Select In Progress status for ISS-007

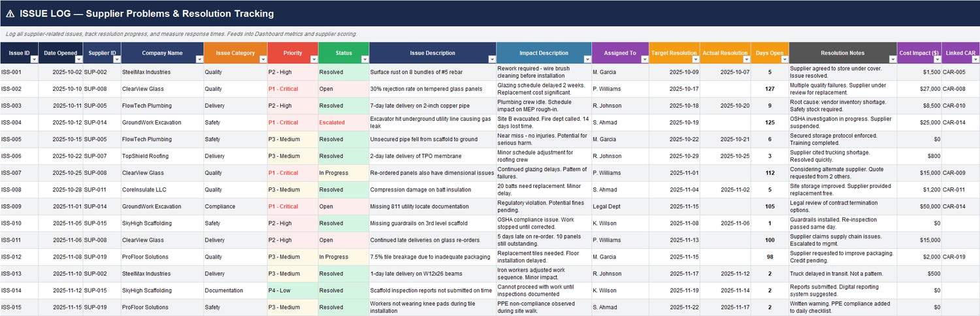coord(344,173)
